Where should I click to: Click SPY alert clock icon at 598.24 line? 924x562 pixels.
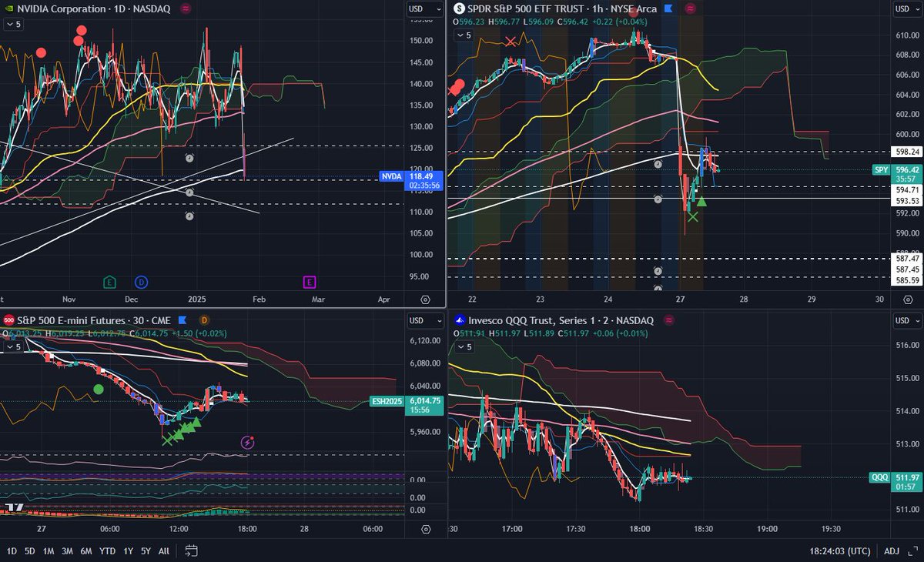click(x=658, y=164)
